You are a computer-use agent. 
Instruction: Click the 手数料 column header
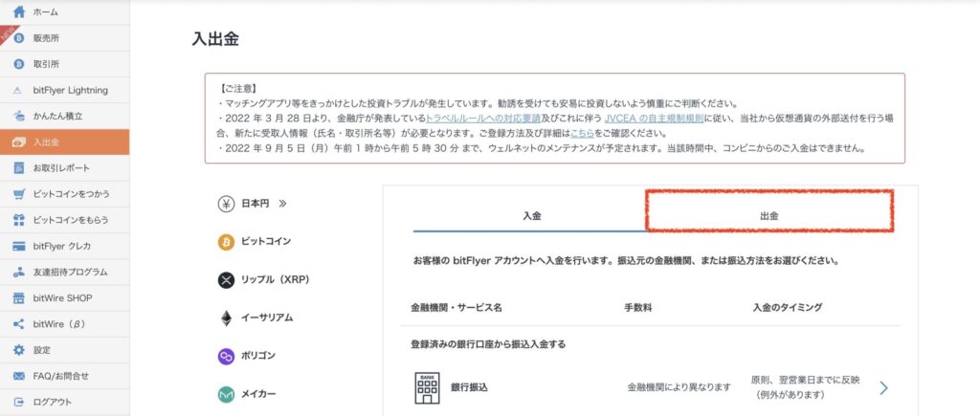(x=638, y=308)
